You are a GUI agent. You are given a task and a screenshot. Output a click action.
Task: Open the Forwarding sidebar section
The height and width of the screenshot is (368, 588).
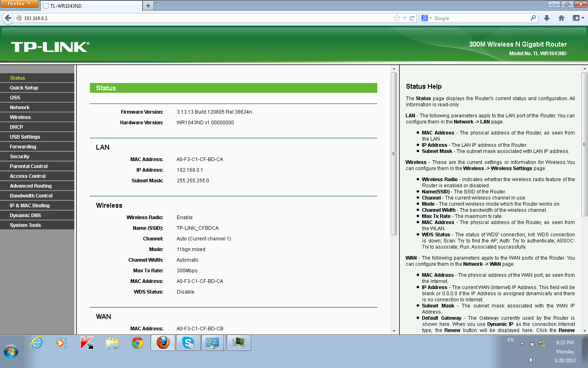[37, 146]
